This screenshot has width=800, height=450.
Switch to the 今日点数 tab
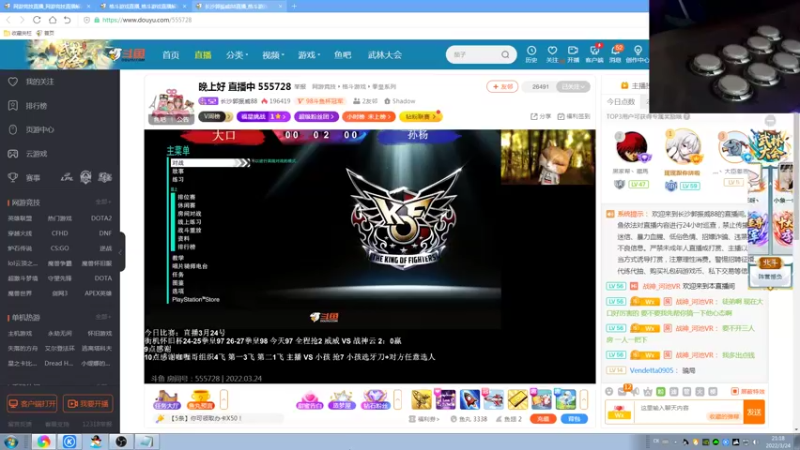point(620,102)
